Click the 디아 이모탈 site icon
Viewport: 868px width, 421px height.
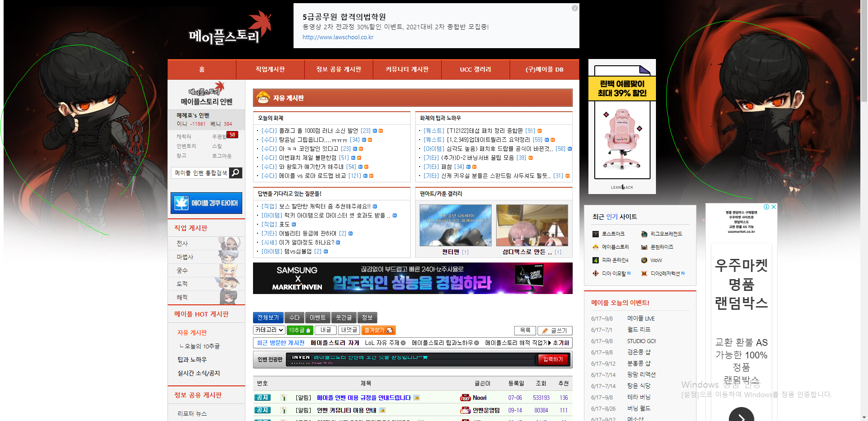(x=595, y=273)
